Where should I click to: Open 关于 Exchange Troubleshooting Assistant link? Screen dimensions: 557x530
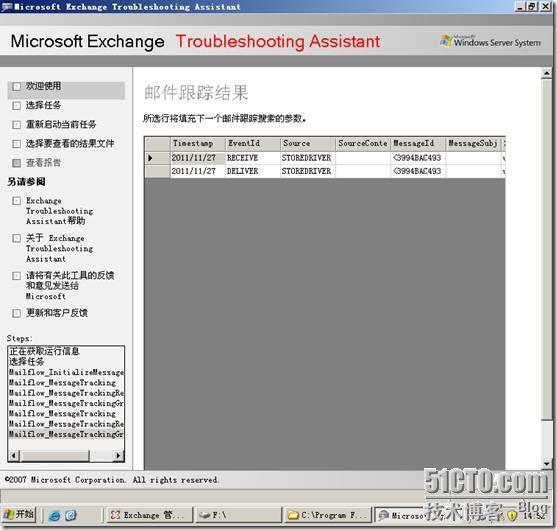point(59,248)
